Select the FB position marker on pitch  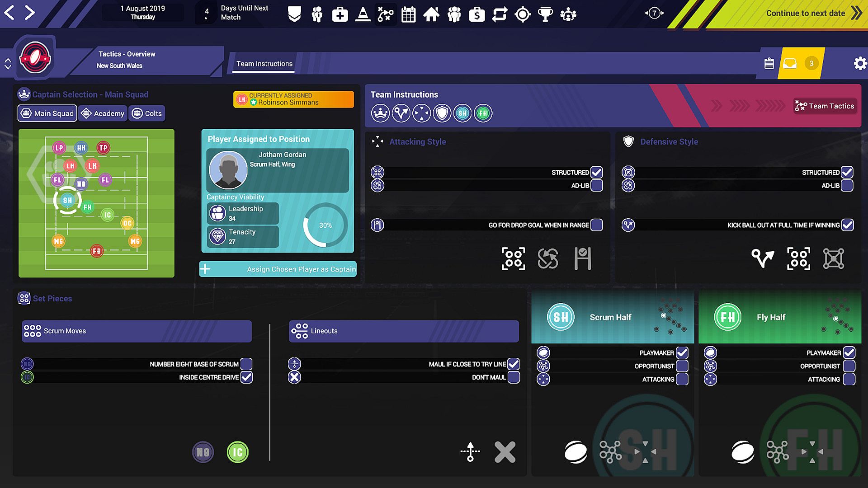coord(96,251)
